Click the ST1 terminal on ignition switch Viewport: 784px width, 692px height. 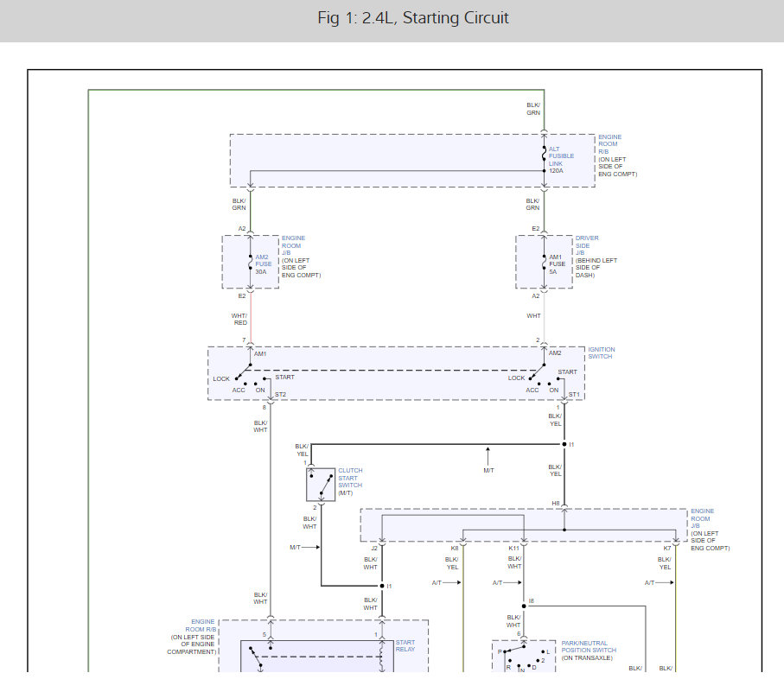574,395
